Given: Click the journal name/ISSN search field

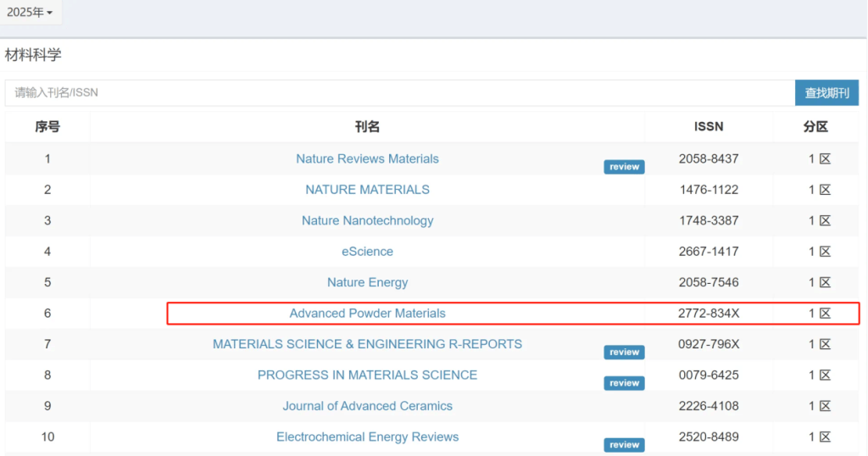Looking at the screenshot, I should [x=398, y=92].
